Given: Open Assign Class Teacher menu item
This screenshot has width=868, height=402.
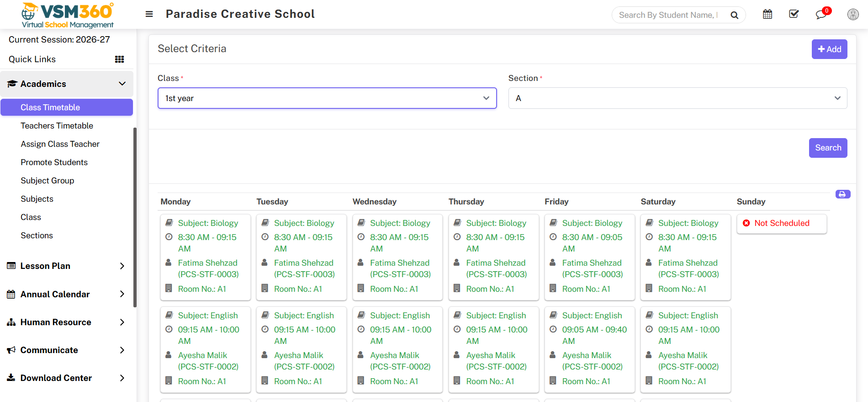Looking at the screenshot, I should [60, 144].
